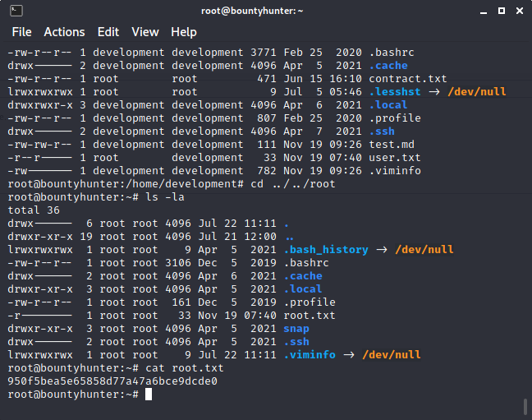The width and height of the screenshot is (532, 420).
Task: Click the contract.txt filename
Action: point(408,79)
